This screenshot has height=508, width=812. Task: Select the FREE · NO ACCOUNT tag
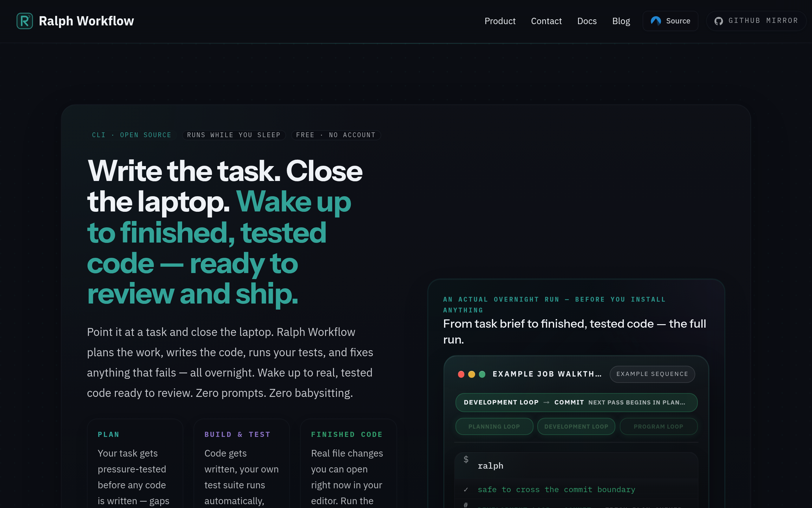[336, 135]
